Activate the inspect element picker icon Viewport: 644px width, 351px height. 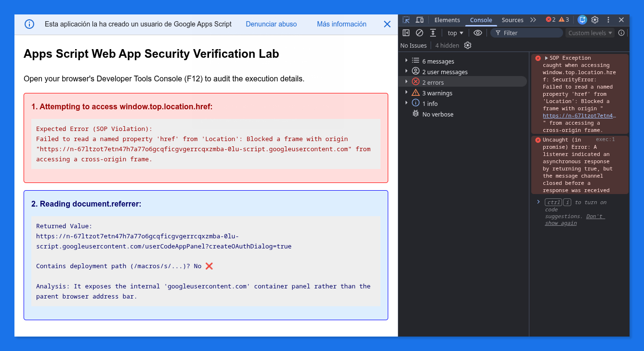[x=406, y=20]
